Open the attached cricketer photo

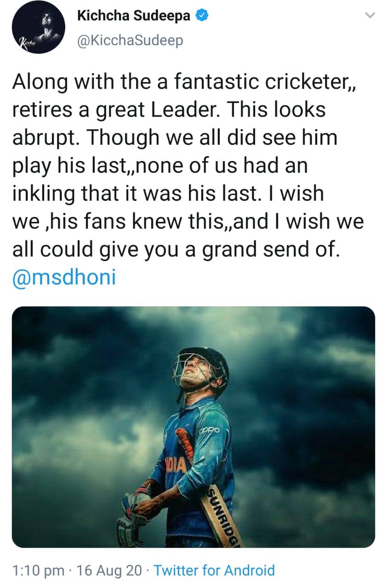[193, 426]
